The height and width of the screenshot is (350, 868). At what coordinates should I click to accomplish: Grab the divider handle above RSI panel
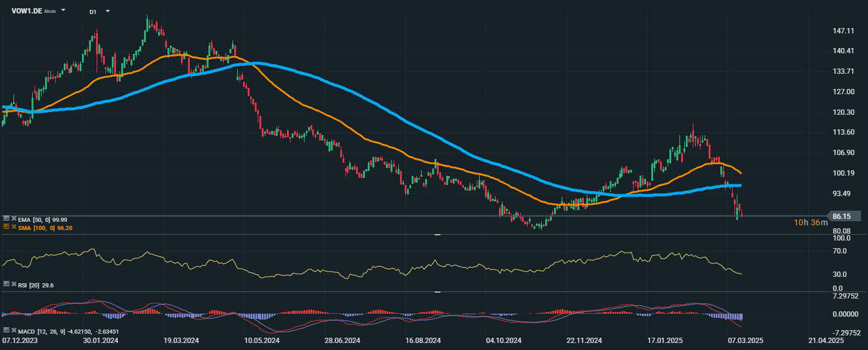tap(437, 235)
